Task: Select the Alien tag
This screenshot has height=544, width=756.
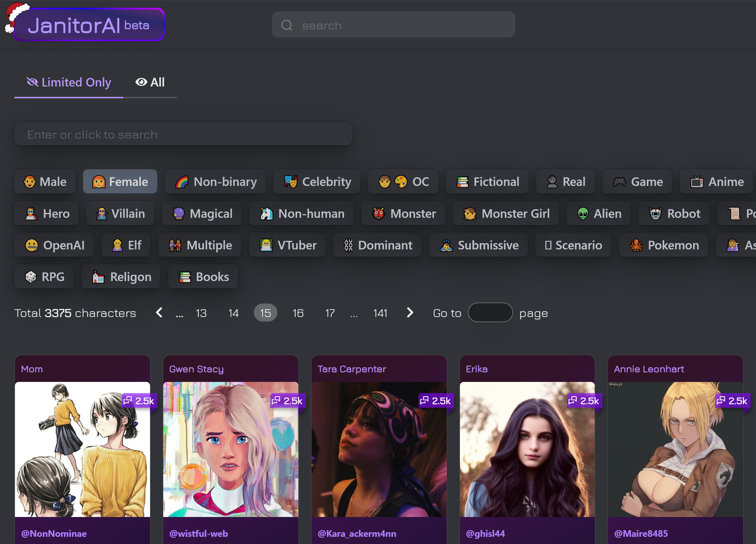Action: (x=599, y=213)
